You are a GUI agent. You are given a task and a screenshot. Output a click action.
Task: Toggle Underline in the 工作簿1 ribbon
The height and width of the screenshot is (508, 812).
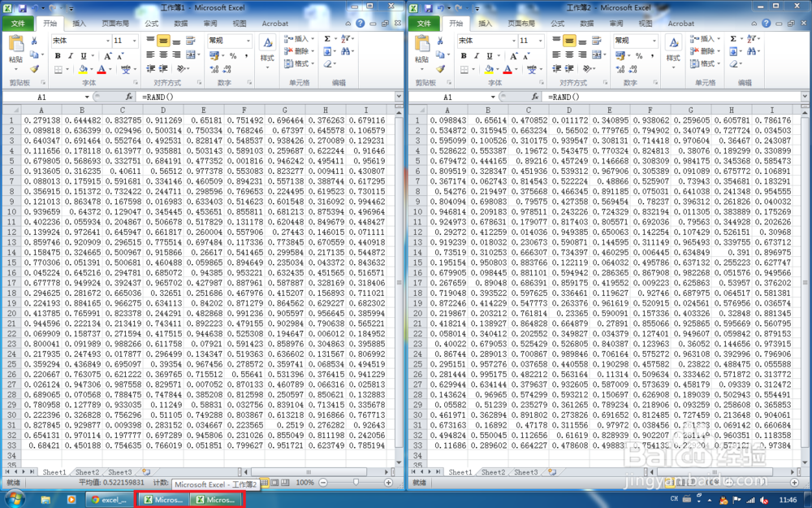[x=83, y=56]
